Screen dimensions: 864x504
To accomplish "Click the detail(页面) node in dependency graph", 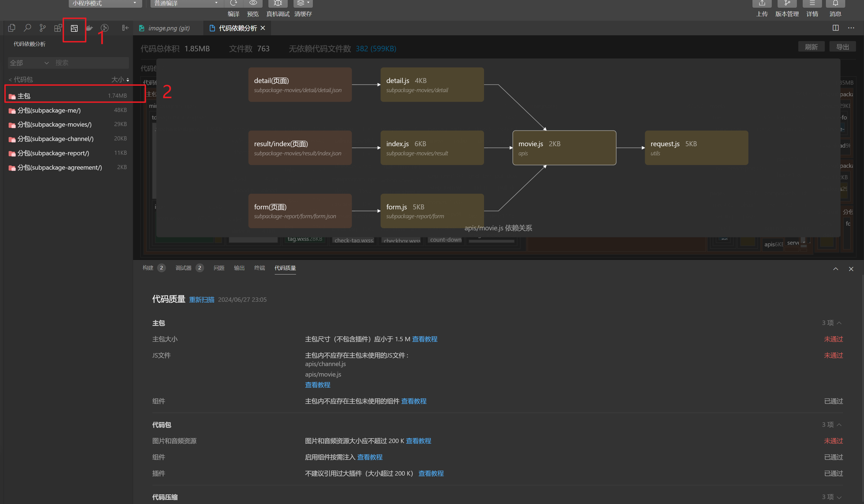I will coord(300,85).
